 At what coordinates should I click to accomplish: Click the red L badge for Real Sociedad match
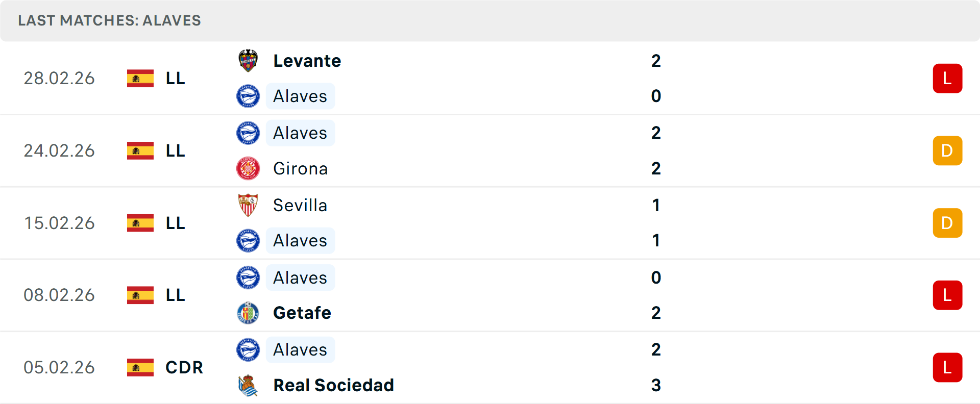(x=947, y=367)
